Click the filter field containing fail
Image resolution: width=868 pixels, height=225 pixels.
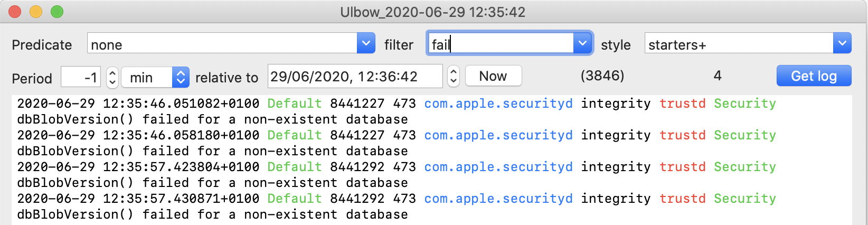pyautogui.click(x=499, y=43)
